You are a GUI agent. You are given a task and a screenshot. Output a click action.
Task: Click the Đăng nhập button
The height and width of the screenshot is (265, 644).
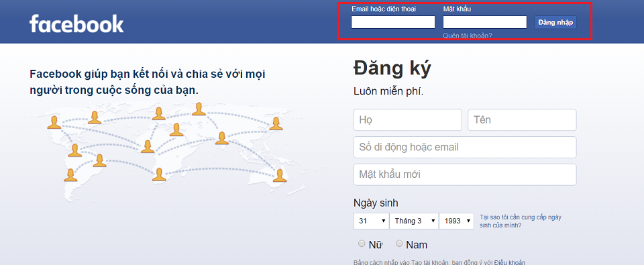(x=555, y=22)
